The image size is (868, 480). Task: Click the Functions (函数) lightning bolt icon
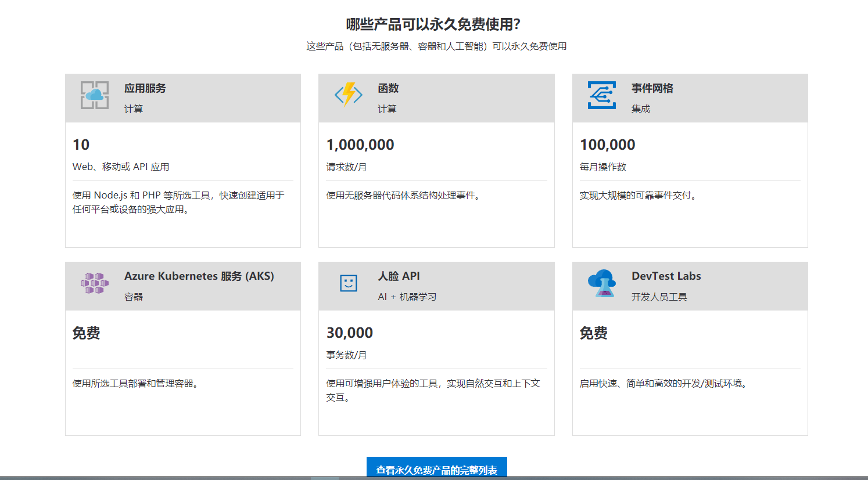tap(349, 95)
